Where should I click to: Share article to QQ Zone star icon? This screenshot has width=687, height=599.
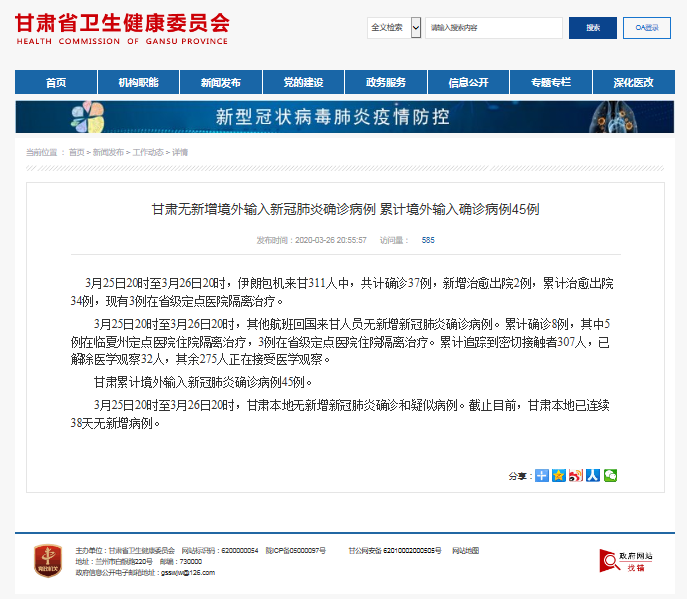559,475
